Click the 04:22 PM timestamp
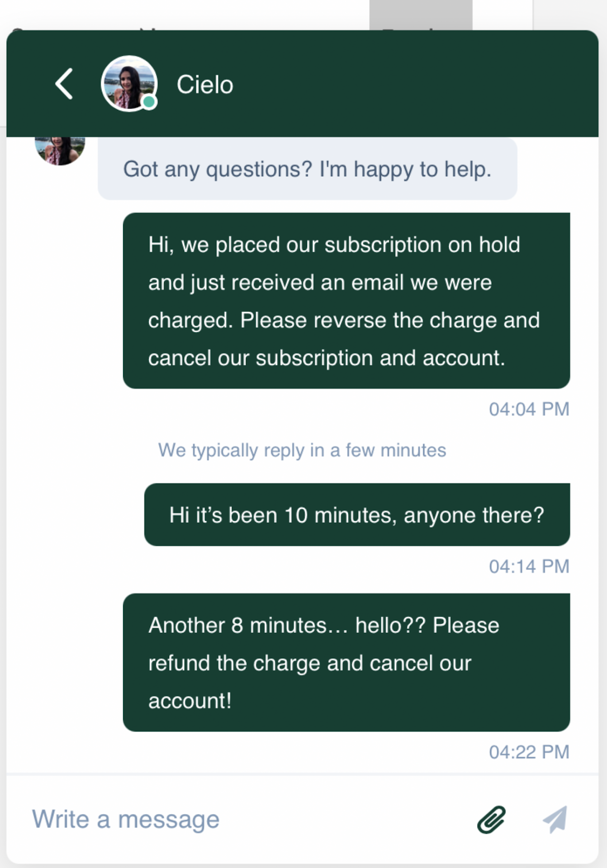 tap(529, 752)
